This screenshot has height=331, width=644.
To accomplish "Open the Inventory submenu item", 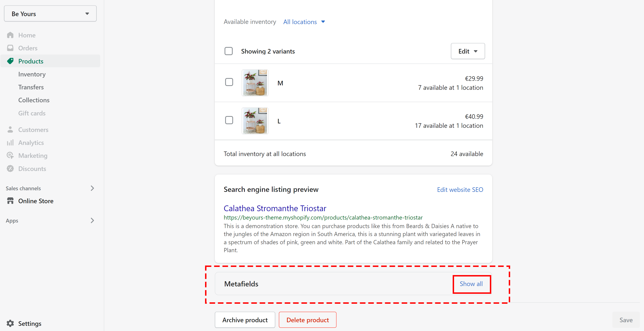I will click(32, 74).
